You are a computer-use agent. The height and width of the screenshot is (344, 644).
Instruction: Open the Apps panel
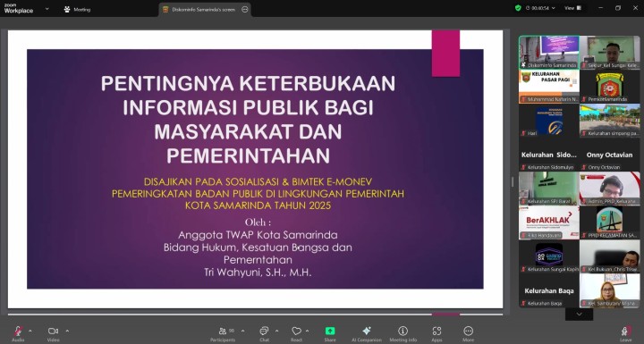click(436, 333)
